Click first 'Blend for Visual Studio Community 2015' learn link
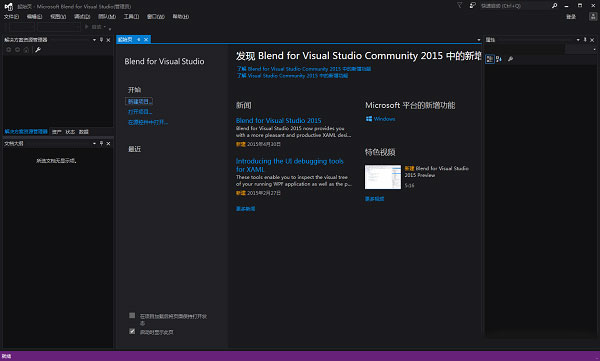This screenshot has width=600, height=361. click(304, 69)
